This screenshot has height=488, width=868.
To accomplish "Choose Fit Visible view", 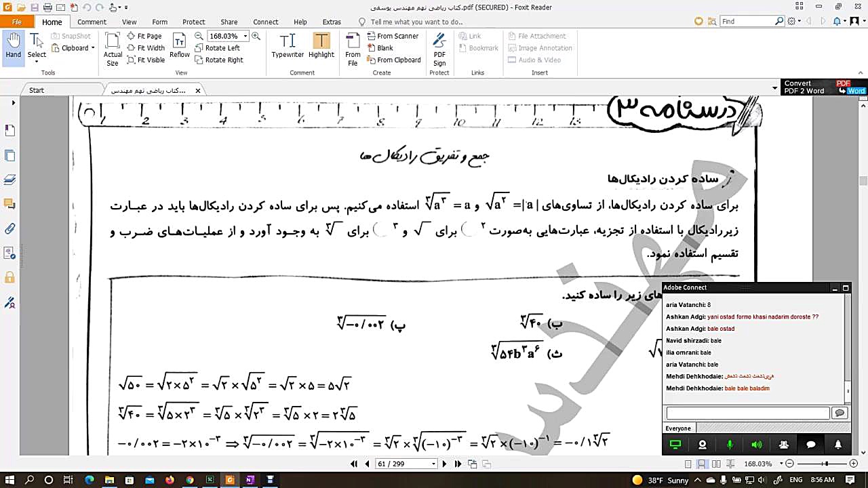I will click(146, 60).
